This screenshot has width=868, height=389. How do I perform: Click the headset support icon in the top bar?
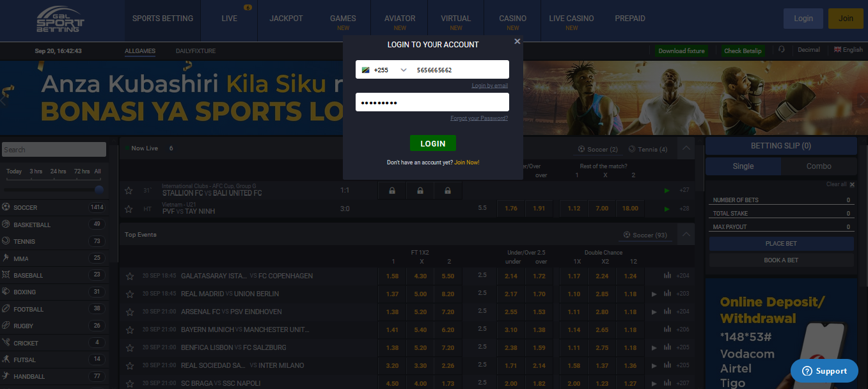click(781, 50)
